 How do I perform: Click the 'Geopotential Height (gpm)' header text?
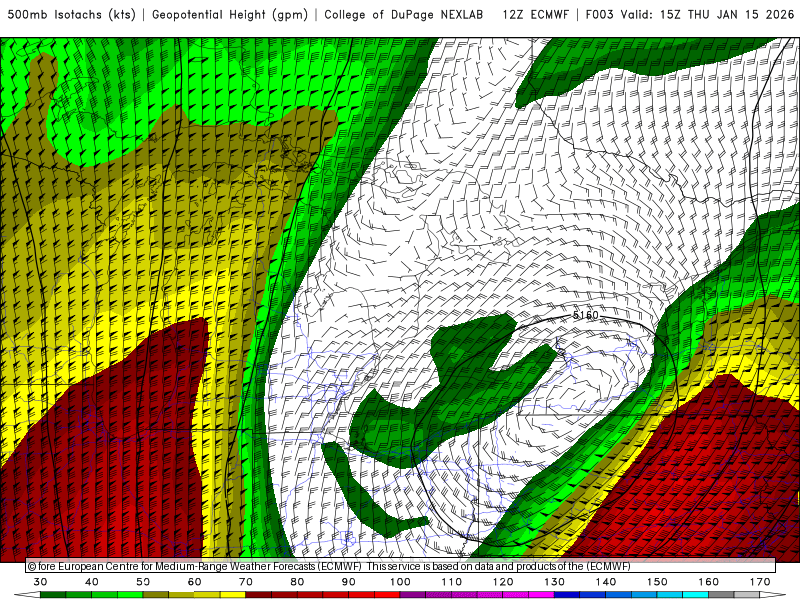coord(230,15)
